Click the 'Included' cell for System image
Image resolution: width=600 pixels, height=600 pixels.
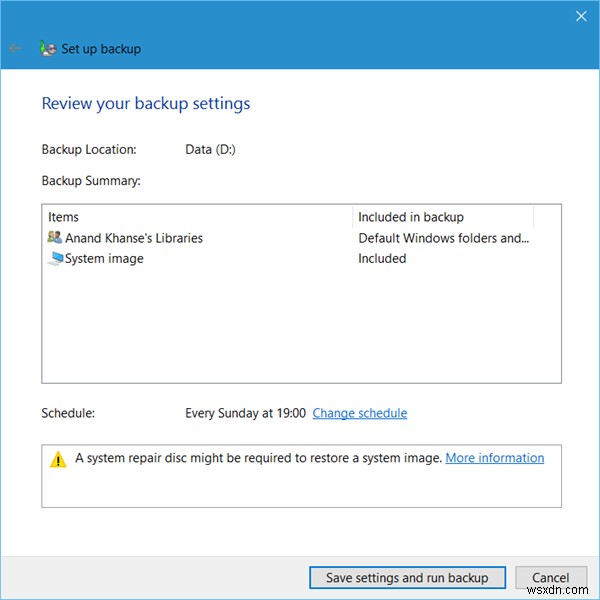point(382,259)
